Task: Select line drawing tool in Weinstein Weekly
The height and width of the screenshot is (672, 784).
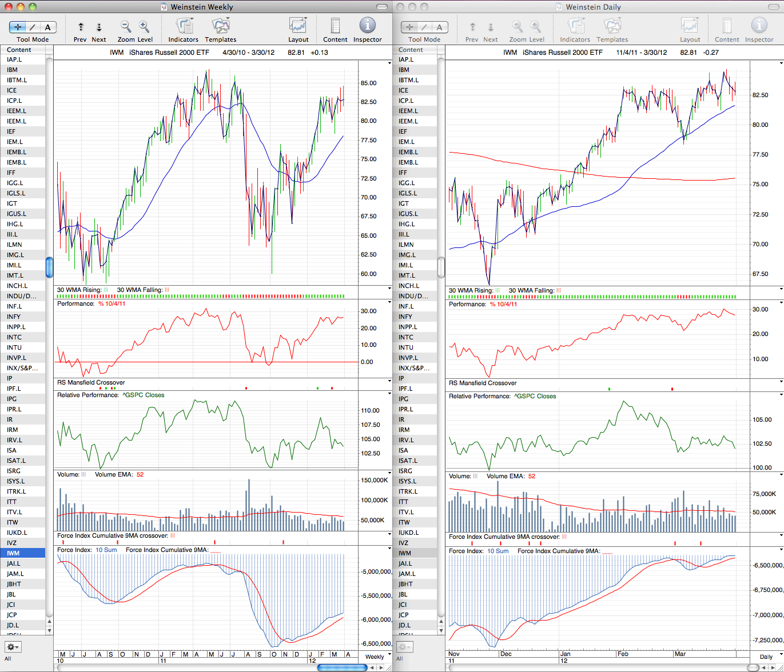Action: (33, 27)
